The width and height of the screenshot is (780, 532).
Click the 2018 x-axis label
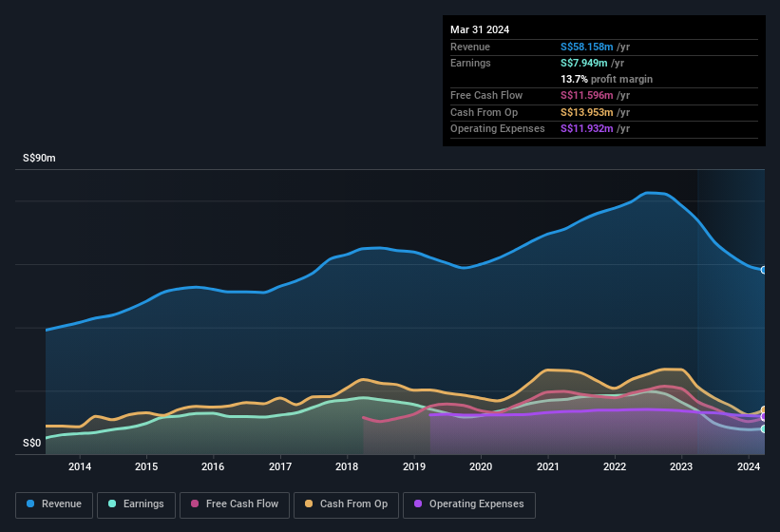pyautogui.click(x=347, y=466)
